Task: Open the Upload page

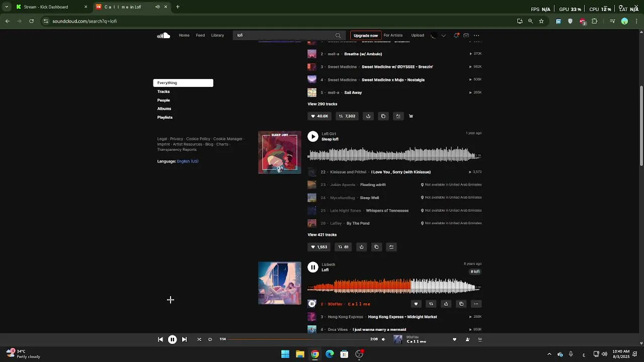Action: [x=418, y=35]
